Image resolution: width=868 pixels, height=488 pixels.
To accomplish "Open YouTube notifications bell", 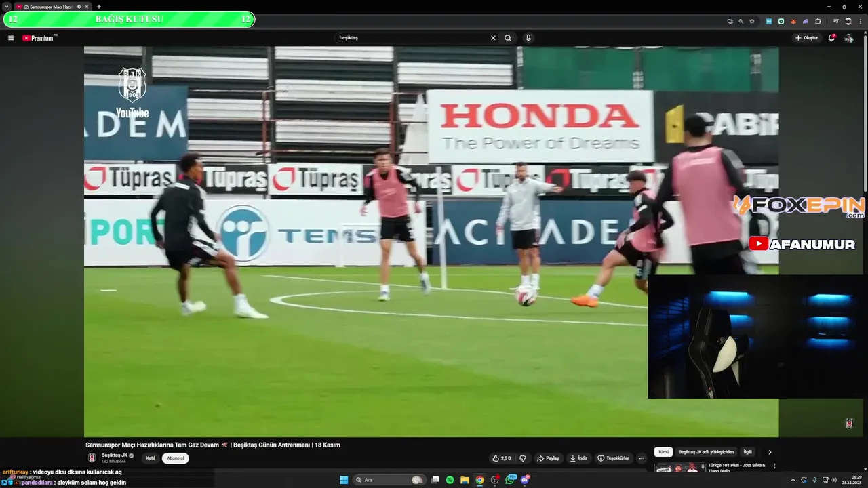I will click(831, 38).
